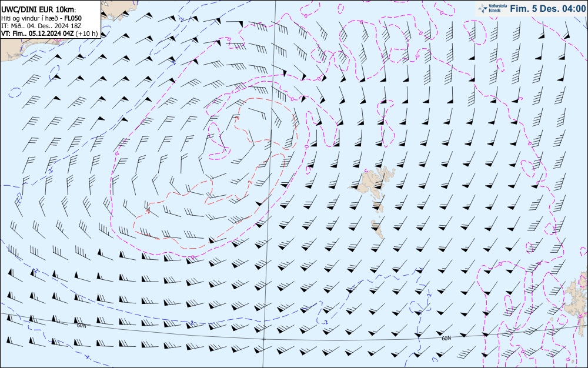Click the Veðurstofa Íslands logo
This screenshot has height=368, width=588.
click(x=492, y=9)
